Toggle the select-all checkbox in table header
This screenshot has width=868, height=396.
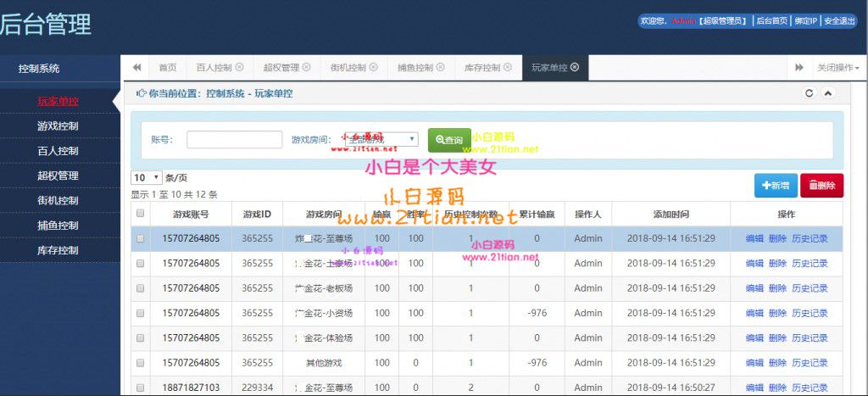coord(141,215)
